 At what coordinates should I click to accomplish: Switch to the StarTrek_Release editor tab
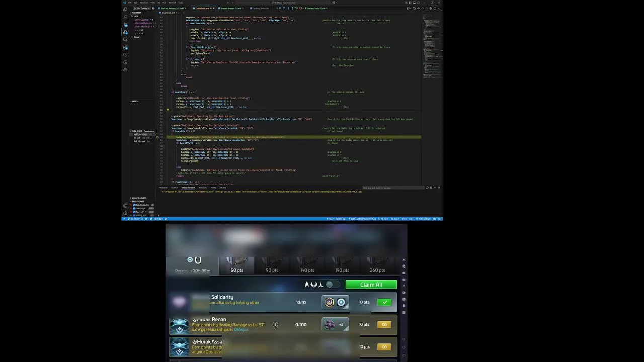[x=172, y=8]
